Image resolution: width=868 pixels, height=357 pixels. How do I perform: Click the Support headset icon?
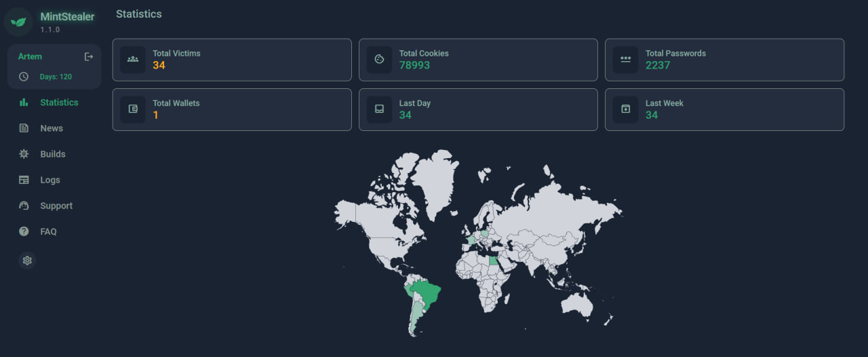pyautogui.click(x=24, y=206)
